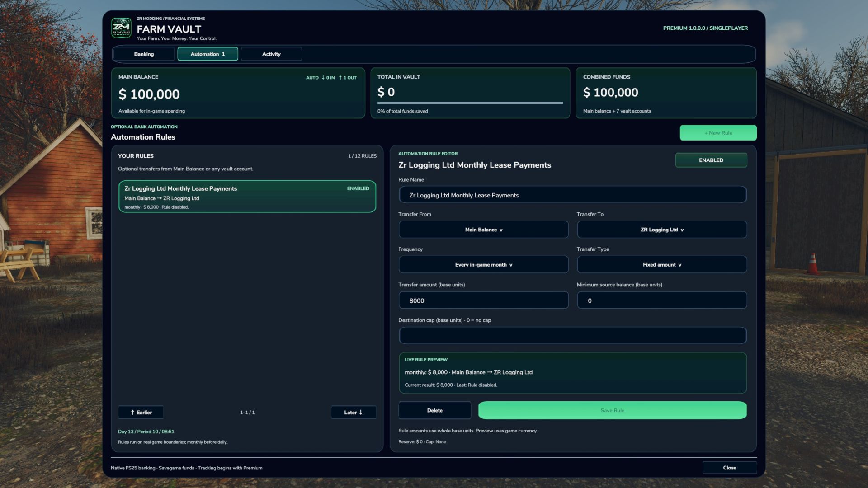Click the 1–1 / 1 pagination indicator

pyautogui.click(x=247, y=413)
